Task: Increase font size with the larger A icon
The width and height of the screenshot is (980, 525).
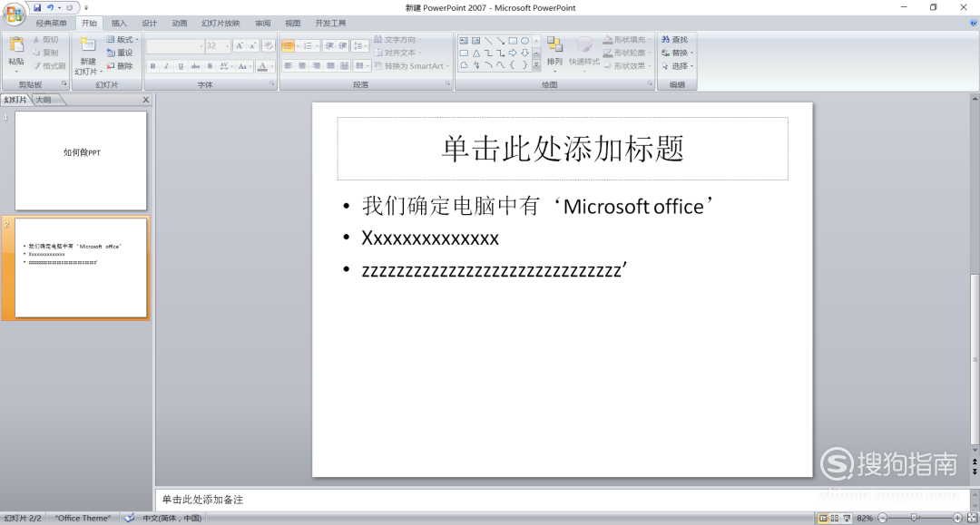Action: coord(240,45)
